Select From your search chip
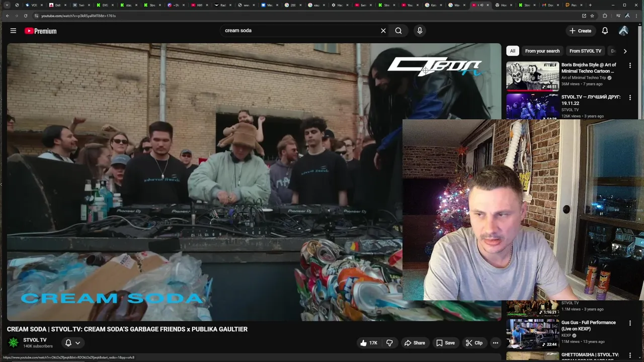Image resolution: width=644 pixels, height=362 pixels. coord(542,51)
